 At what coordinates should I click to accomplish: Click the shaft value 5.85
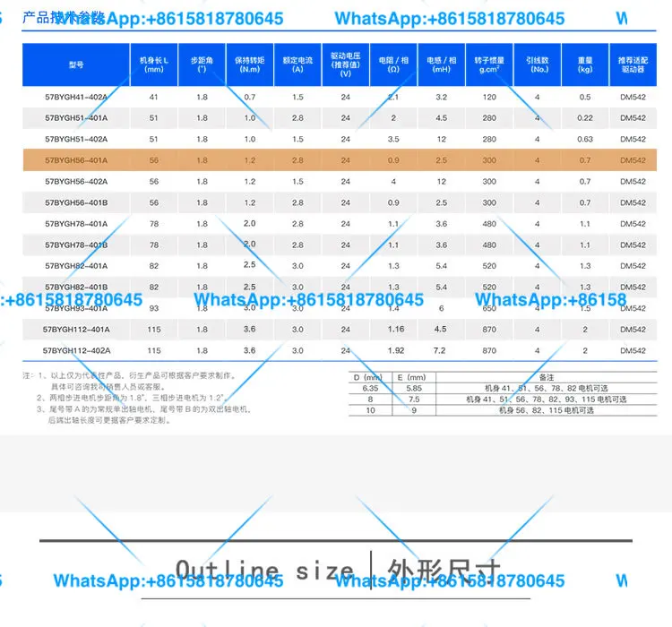click(x=414, y=388)
